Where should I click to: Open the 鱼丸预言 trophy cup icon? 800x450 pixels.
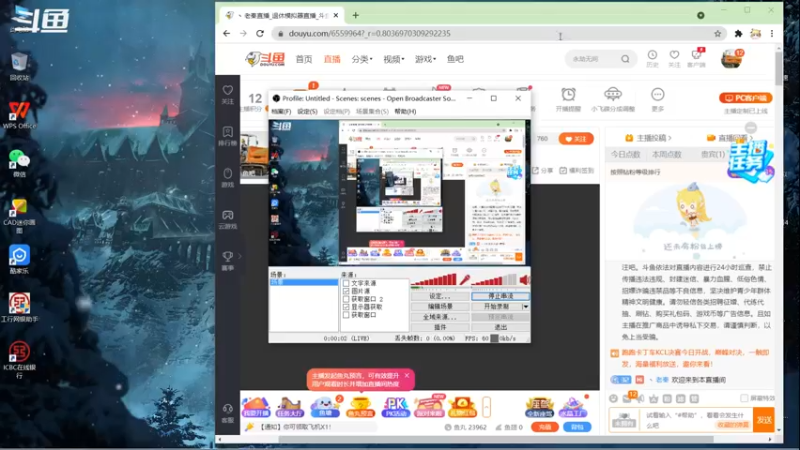[360, 407]
